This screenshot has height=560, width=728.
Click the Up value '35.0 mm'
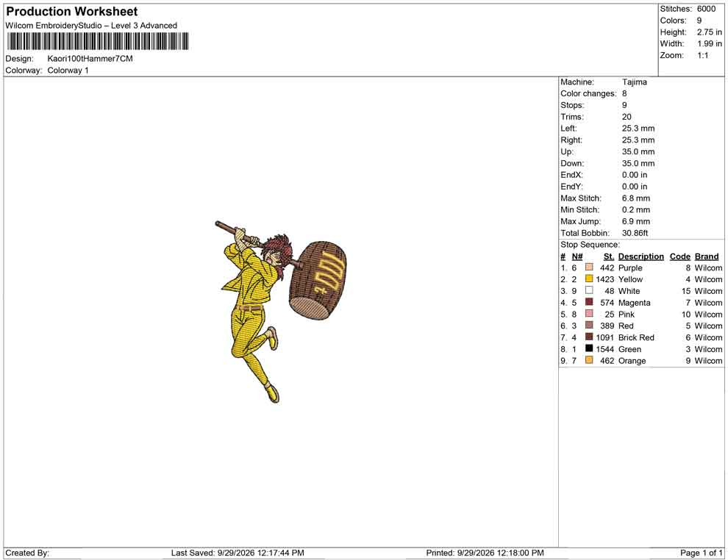point(638,151)
